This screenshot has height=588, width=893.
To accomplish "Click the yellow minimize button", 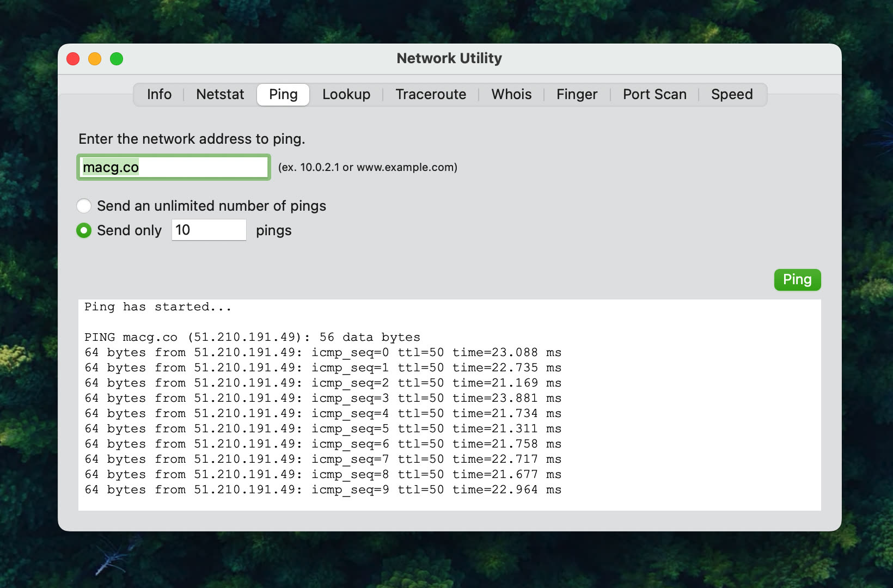I will tap(95, 58).
